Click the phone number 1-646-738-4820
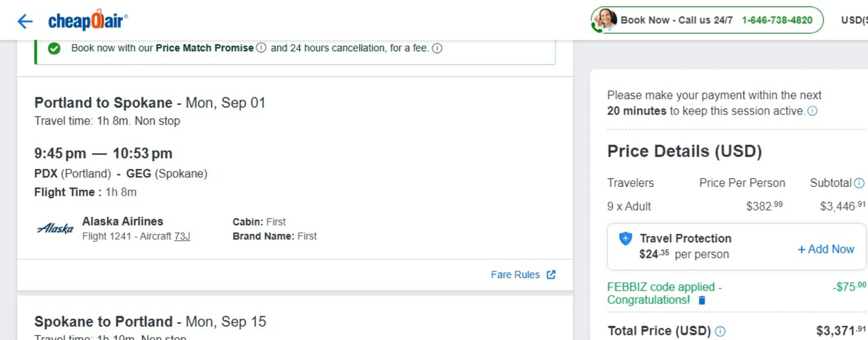 (777, 20)
